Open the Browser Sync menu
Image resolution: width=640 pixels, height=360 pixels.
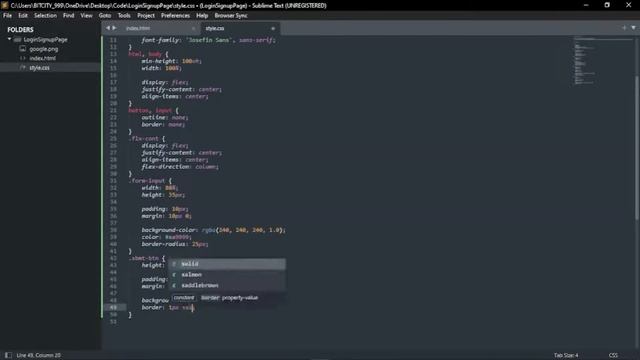(231, 16)
